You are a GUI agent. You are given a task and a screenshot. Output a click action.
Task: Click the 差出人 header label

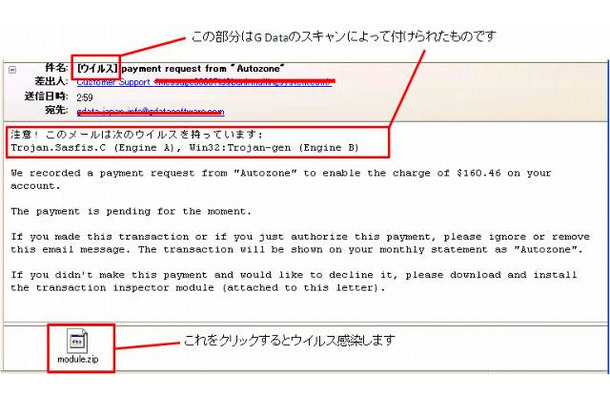pyautogui.click(x=51, y=81)
